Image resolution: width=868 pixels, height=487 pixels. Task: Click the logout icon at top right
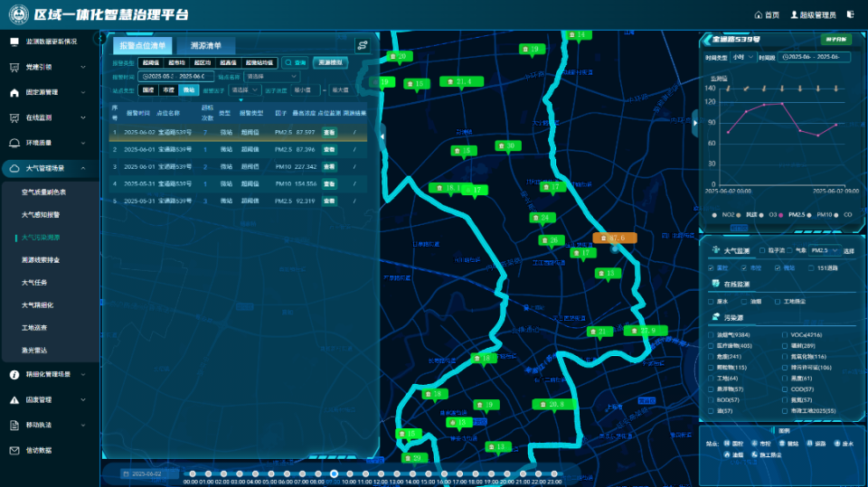(x=851, y=15)
